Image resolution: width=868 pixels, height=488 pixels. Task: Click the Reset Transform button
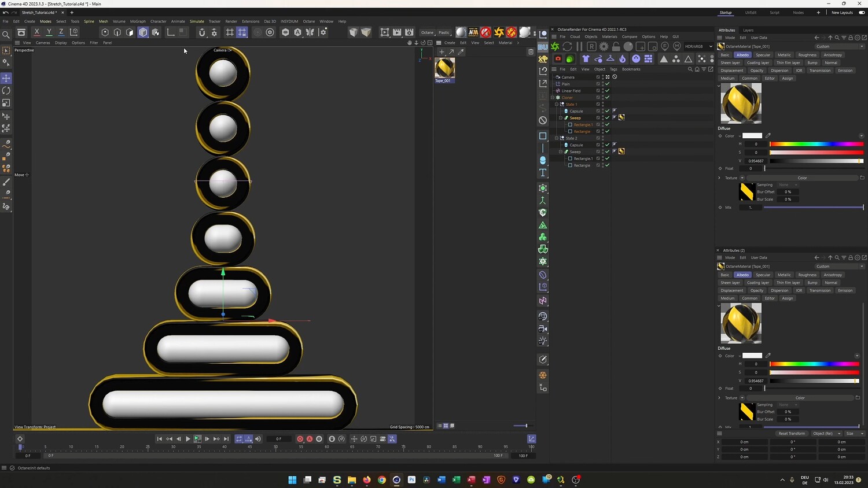(x=792, y=433)
